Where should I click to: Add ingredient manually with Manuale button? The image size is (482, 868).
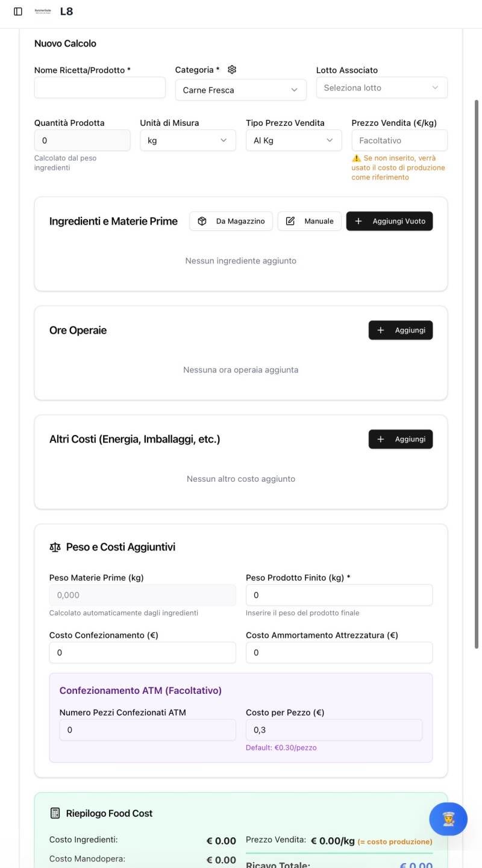coord(310,221)
